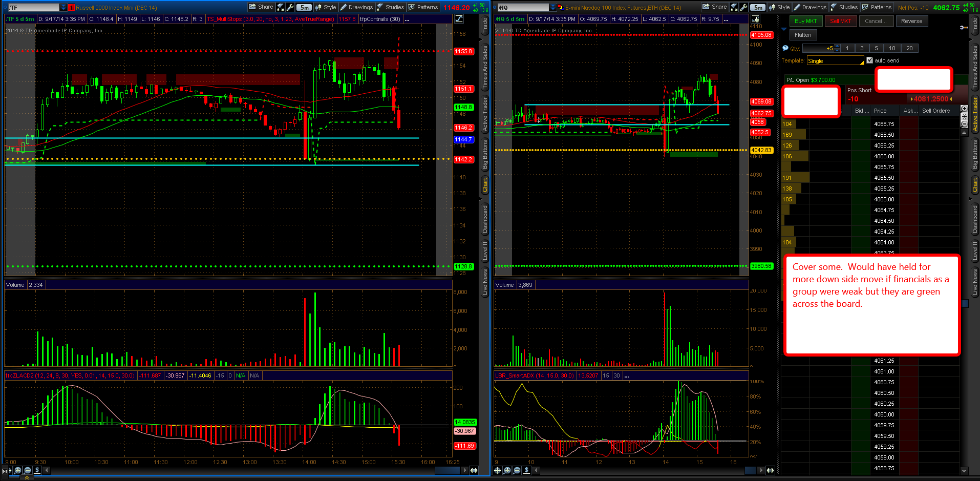Click Flatten button
The width and height of the screenshot is (980, 481).
(x=803, y=35)
